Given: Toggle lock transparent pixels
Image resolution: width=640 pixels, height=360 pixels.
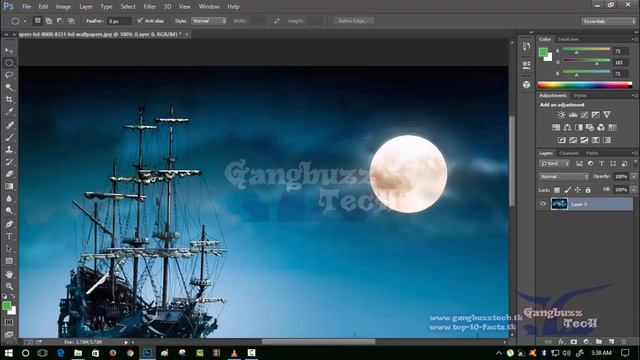Looking at the screenshot, I should pyautogui.click(x=557, y=190).
